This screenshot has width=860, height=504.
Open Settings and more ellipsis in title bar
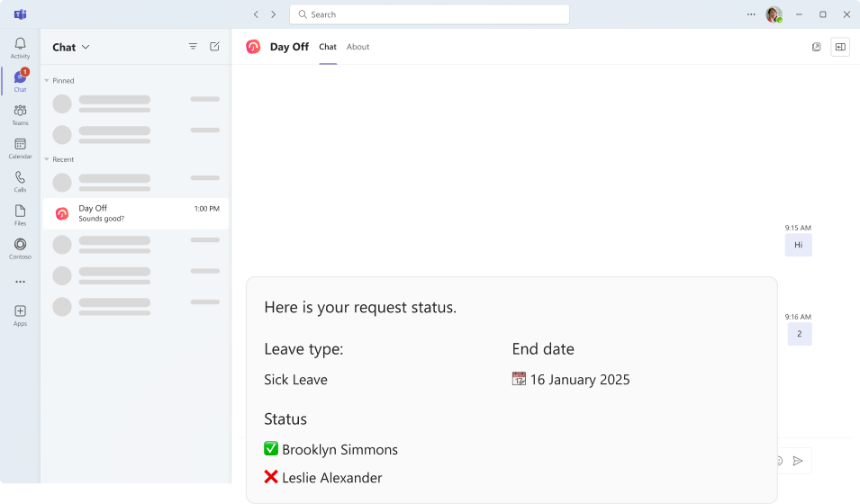click(x=751, y=14)
